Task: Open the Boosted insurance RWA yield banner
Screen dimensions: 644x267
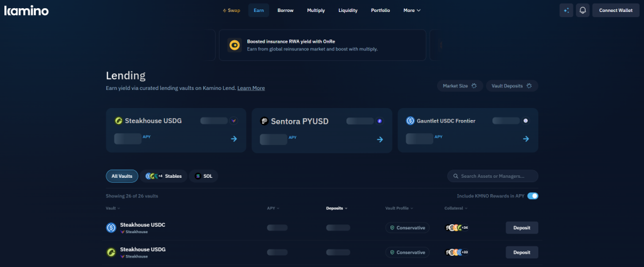Action: 323,45
